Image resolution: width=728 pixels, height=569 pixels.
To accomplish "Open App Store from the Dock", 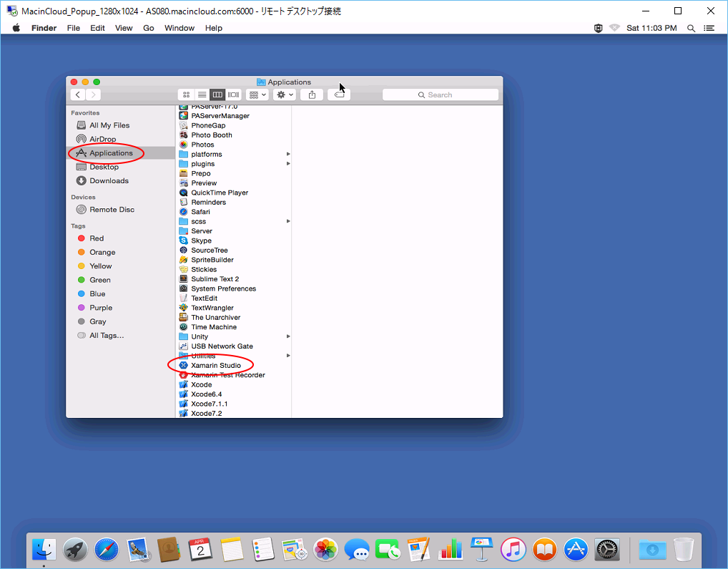I will tap(576, 550).
